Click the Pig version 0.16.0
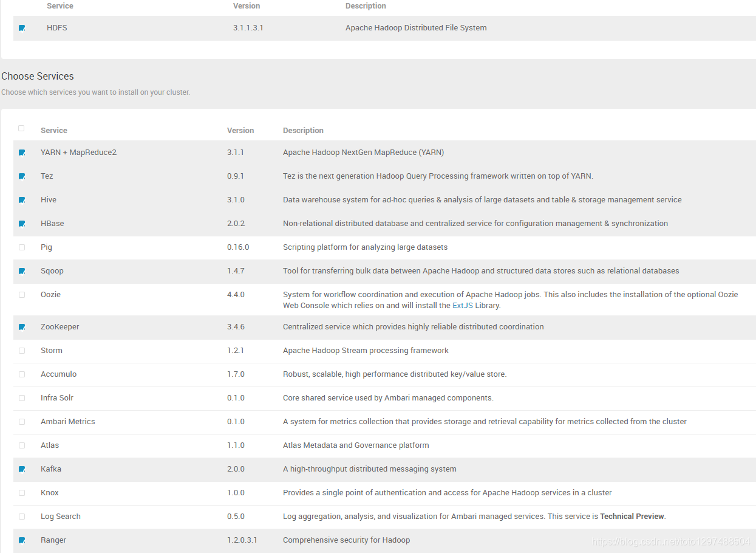756x553 pixels. pyautogui.click(x=238, y=247)
